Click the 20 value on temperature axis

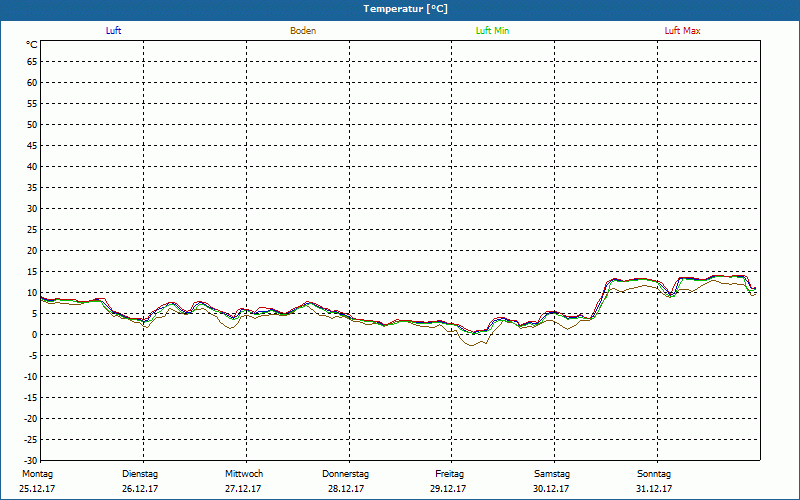pyautogui.click(x=32, y=251)
